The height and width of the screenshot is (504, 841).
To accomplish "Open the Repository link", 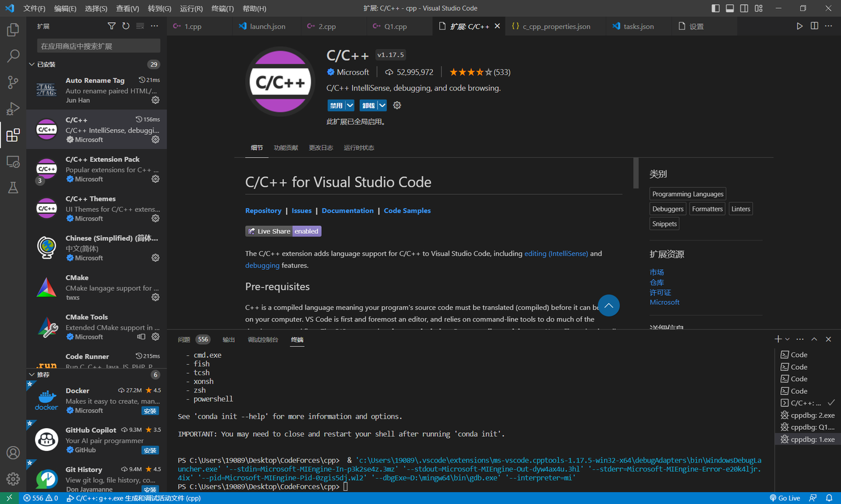I will pos(263,210).
